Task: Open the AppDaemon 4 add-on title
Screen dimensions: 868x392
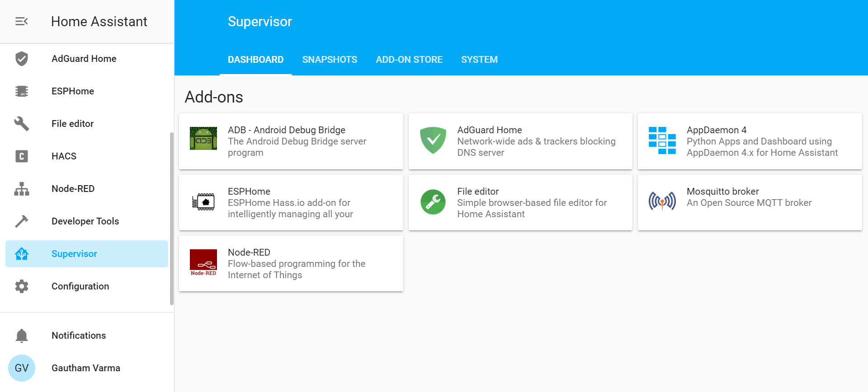Action: pos(717,130)
